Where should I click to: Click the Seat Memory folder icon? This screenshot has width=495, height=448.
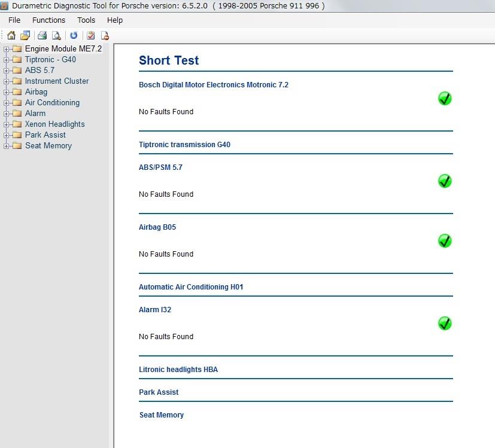(17, 145)
